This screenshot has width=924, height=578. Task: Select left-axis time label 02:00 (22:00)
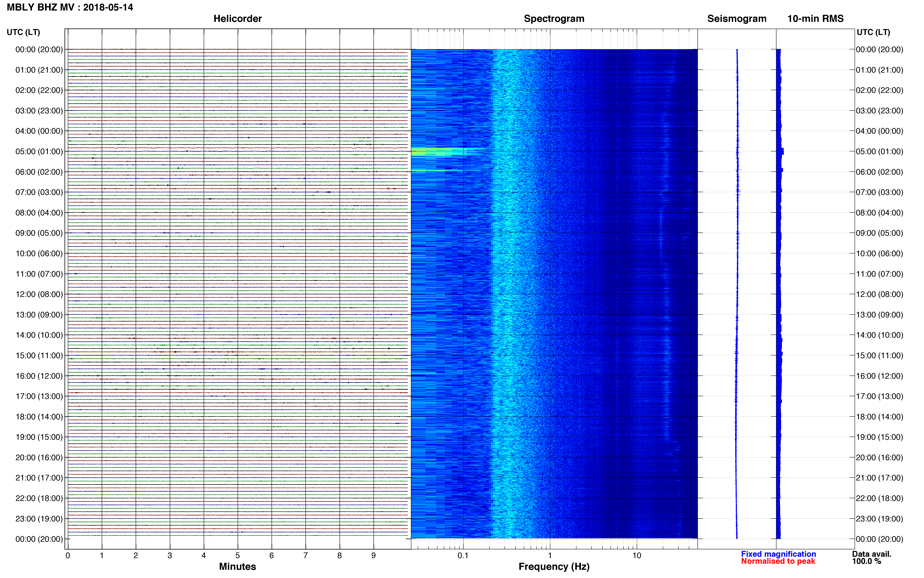(x=39, y=90)
